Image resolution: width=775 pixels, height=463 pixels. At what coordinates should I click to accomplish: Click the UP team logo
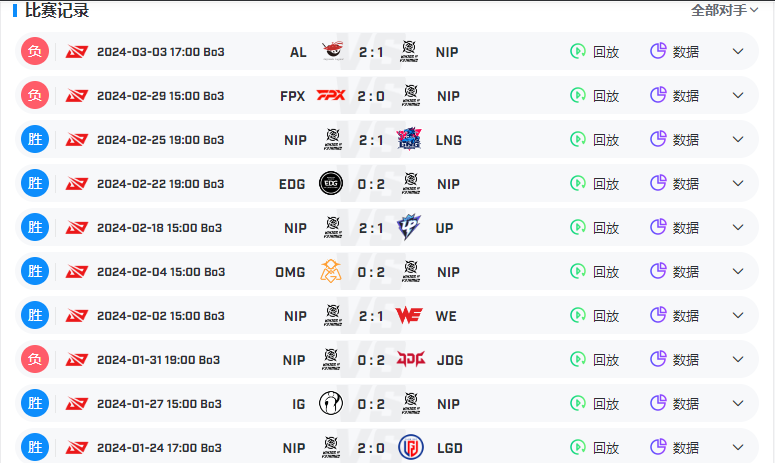coord(409,227)
